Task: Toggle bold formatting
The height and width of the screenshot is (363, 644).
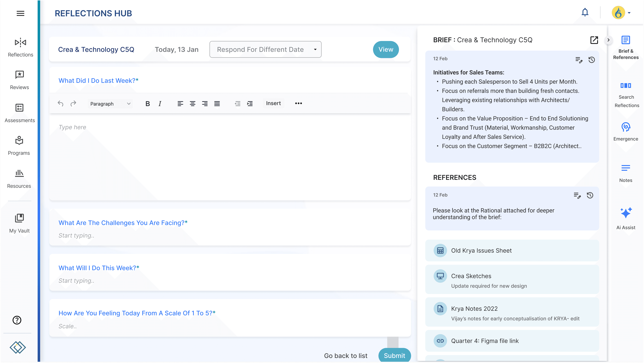Action: [x=147, y=103]
